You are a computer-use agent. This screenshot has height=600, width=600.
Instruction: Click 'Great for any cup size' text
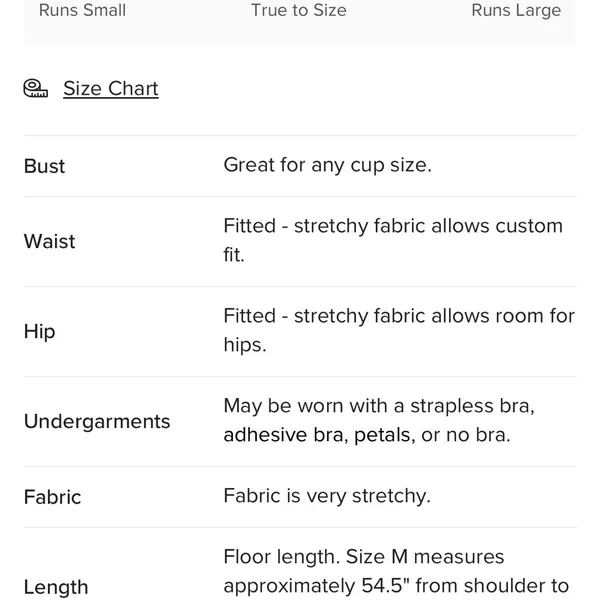(328, 165)
